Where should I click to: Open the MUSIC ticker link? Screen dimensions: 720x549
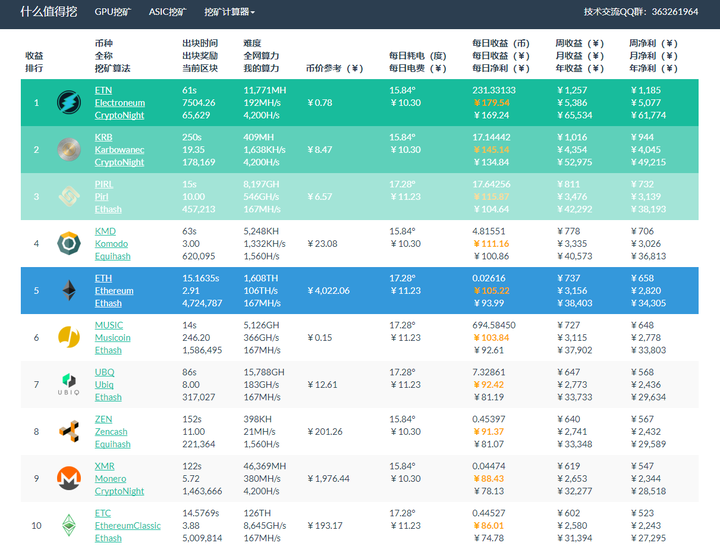[x=109, y=325]
